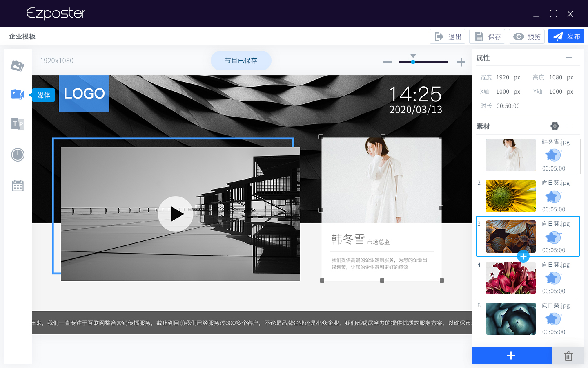Viewport: 588px width, 368px height.
Task: Delete selected material using the trash icon
Action: pyautogui.click(x=568, y=355)
